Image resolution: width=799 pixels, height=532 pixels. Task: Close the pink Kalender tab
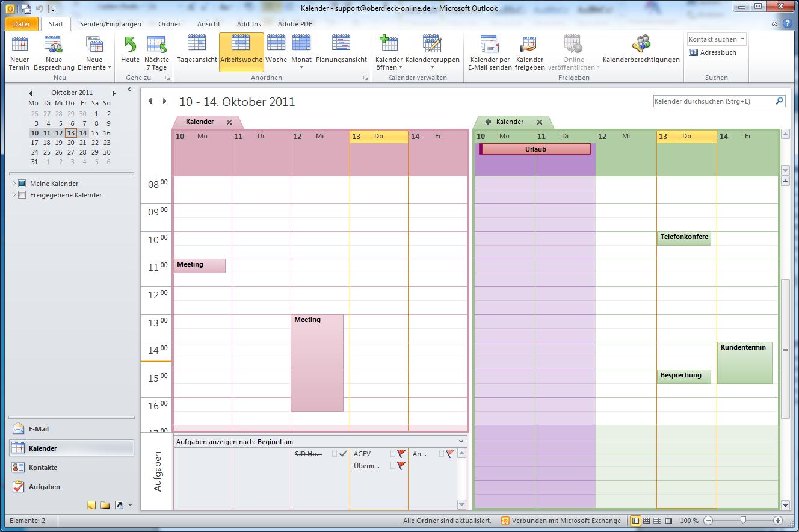(229, 122)
